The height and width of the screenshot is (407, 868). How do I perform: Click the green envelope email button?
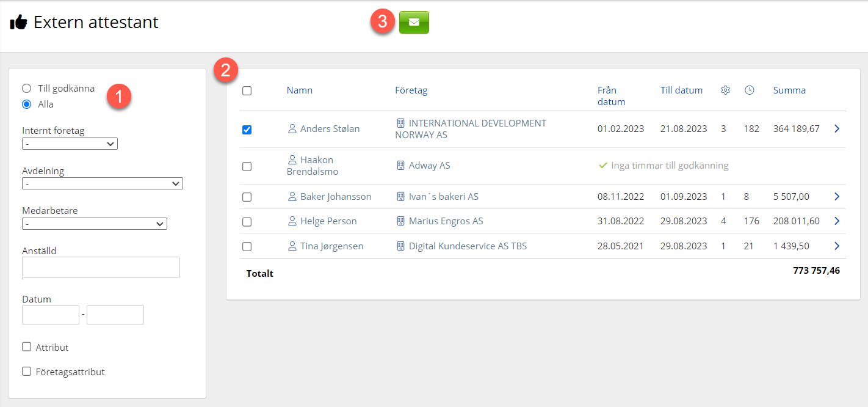[414, 22]
